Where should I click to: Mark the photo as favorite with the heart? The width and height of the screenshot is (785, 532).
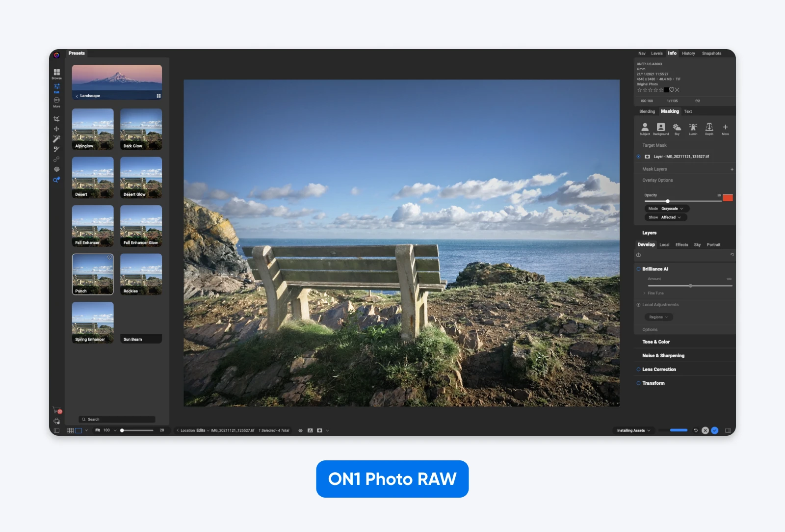pyautogui.click(x=671, y=90)
